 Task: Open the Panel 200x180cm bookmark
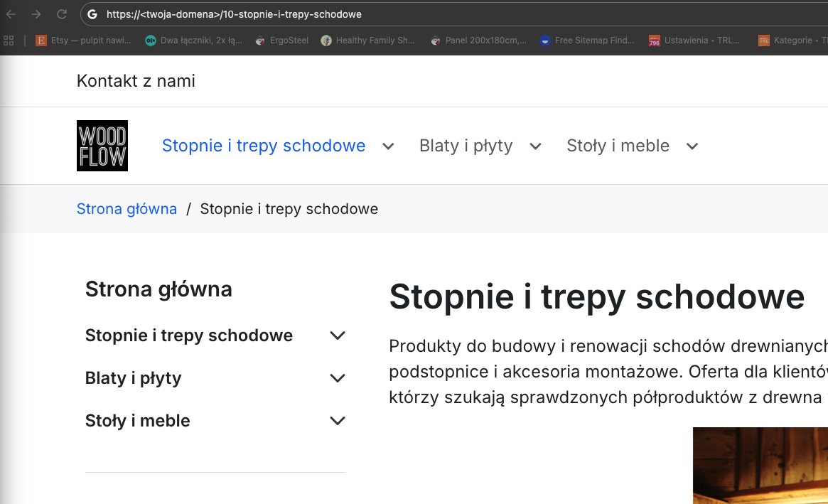pyautogui.click(x=478, y=40)
